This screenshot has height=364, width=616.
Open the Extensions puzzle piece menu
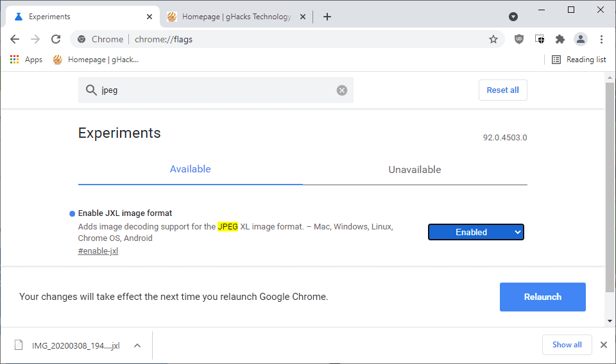560,39
